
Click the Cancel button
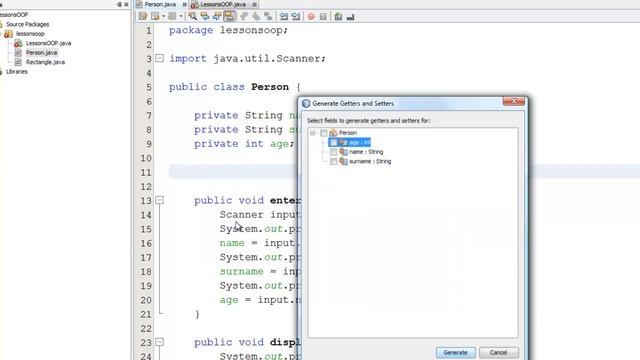point(499,352)
